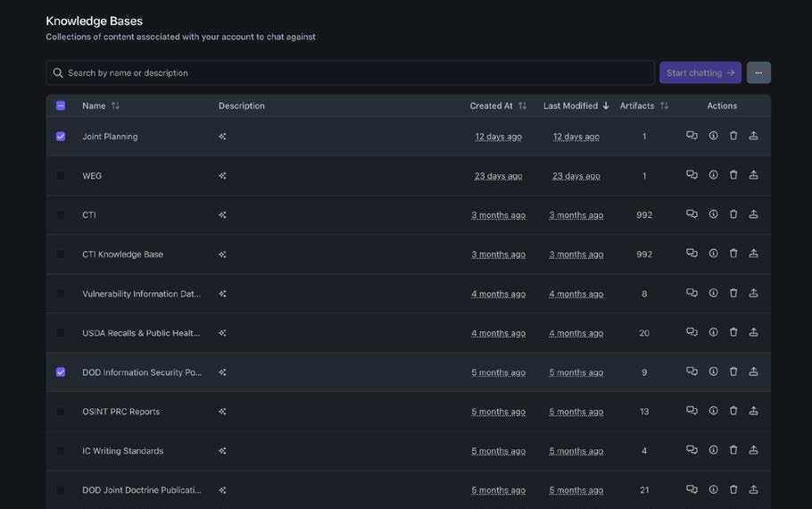Image resolution: width=812 pixels, height=509 pixels.
Task: Share the CTI knowledge base
Action: (753, 214)
